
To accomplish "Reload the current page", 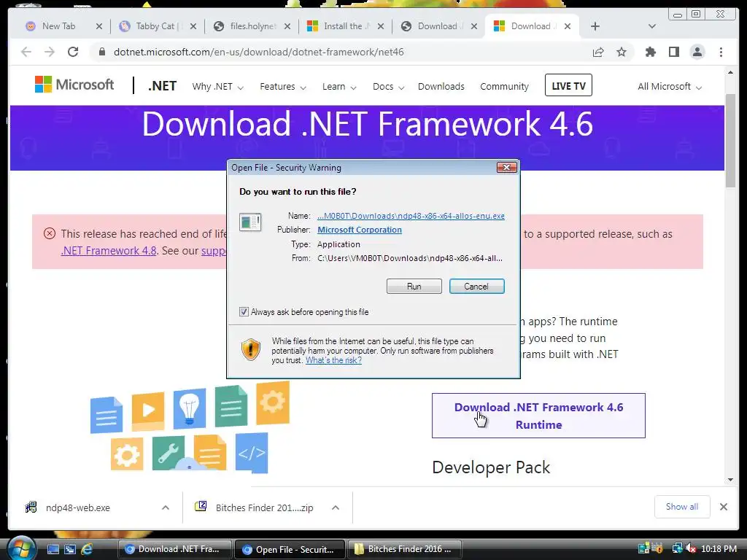I will coord(73,52).
